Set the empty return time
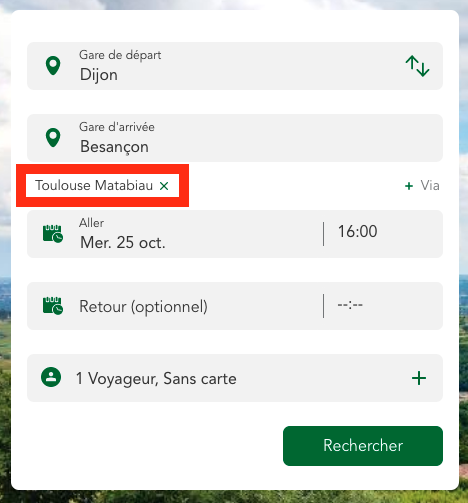Screen dimensions: 468x503 [x=350, y=305]
